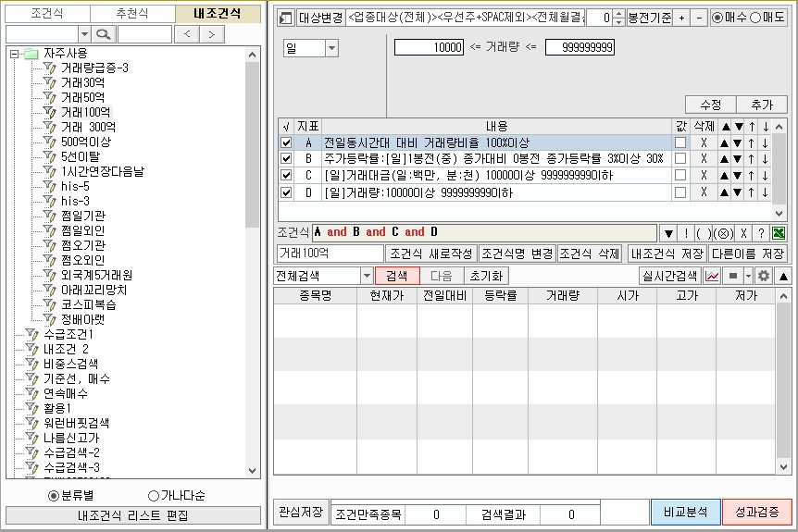798x532 pixels.
Task: Click the small rectangle view icon
Action: 733,276
